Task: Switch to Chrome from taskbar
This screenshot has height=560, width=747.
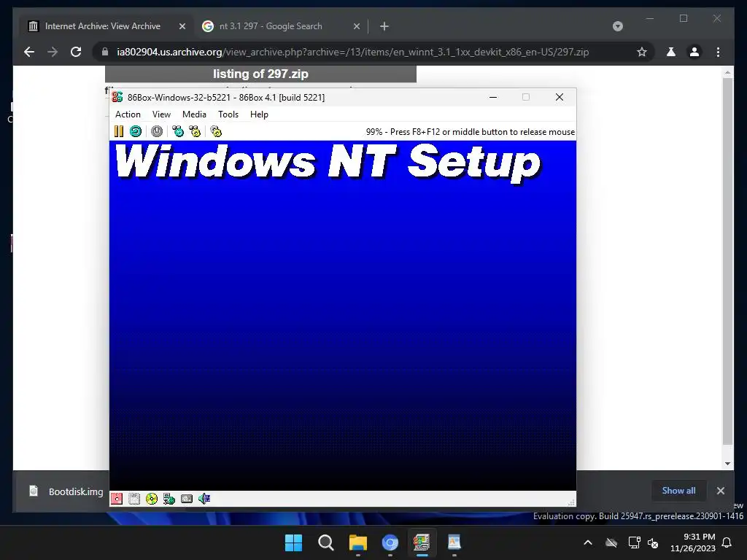Action: pyautogui.click(x=390, y=542)
